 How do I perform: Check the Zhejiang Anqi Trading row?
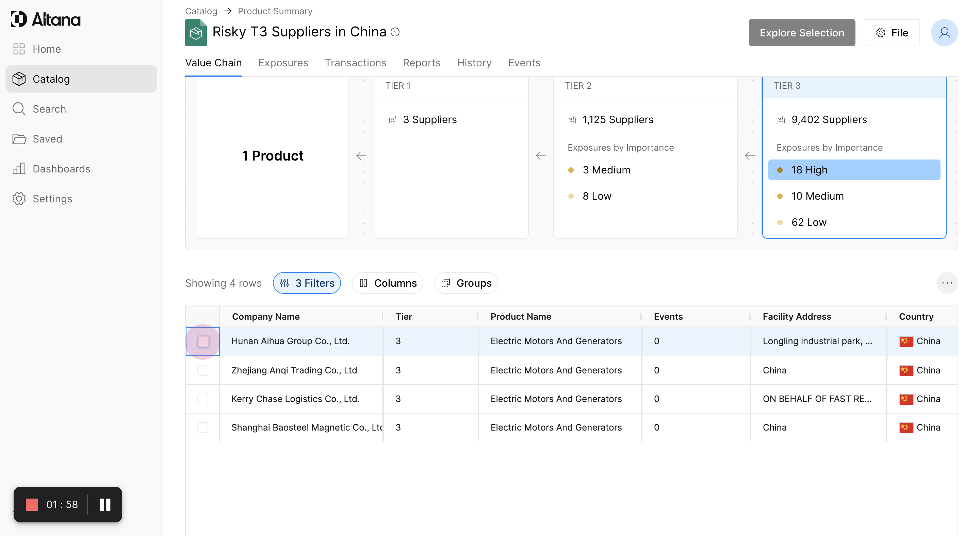click(203, 370)
